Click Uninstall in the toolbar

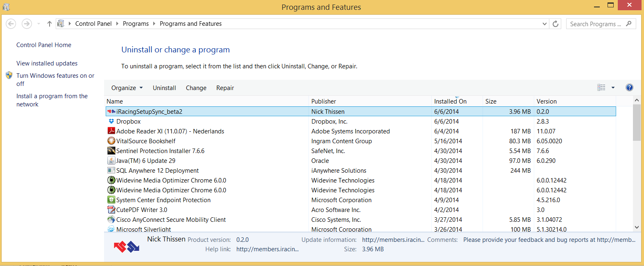pyautogui.click(x=164, y=88)
